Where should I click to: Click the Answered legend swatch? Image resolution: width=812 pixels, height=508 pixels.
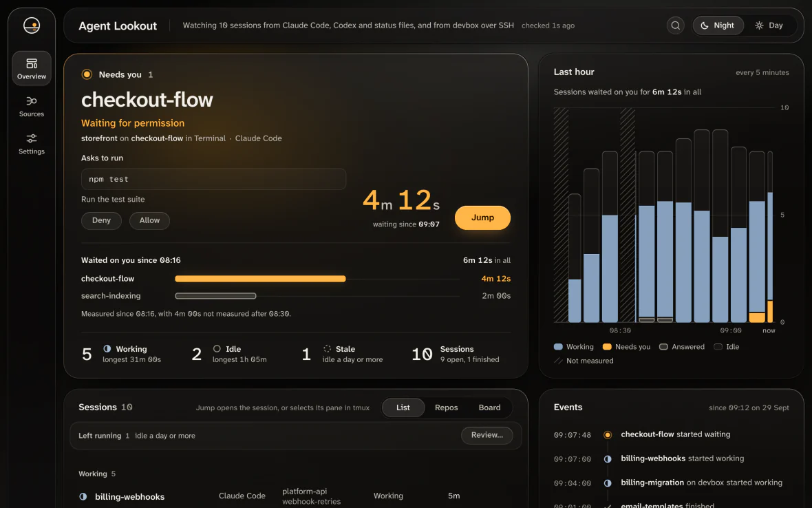(663, 347)
